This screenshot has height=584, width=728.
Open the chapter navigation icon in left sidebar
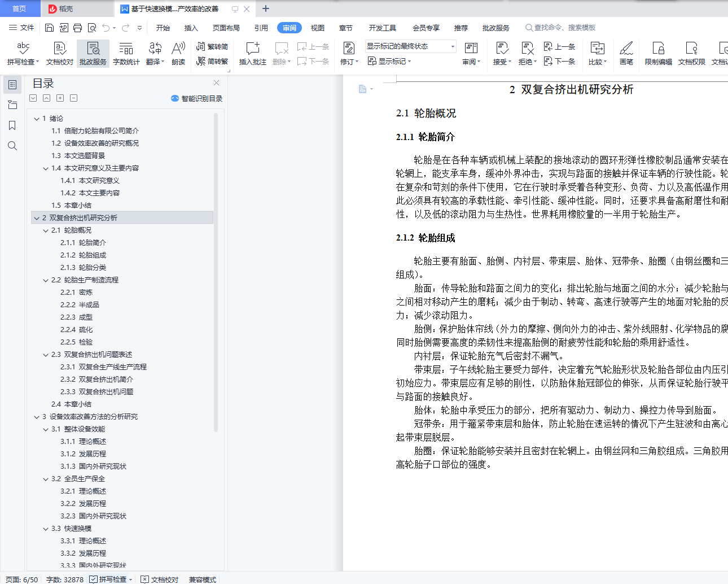(x=12, y=105)
